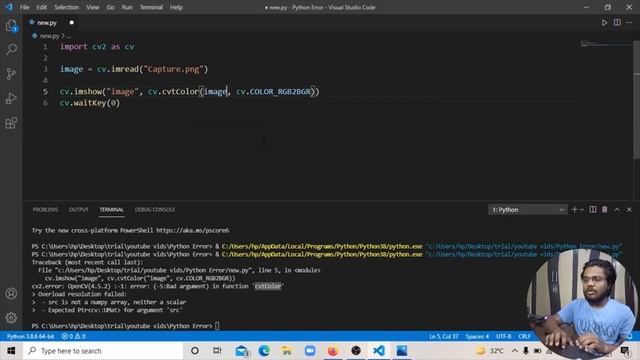The height and width of the screenshot is (360, 640).
Task: Maximize the panel with up chevron
Action: pos(617,209)
